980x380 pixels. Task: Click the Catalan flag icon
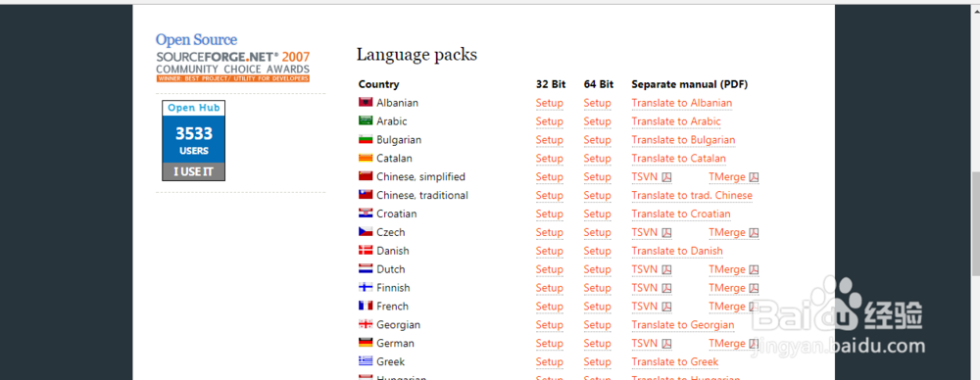(366, 158)
